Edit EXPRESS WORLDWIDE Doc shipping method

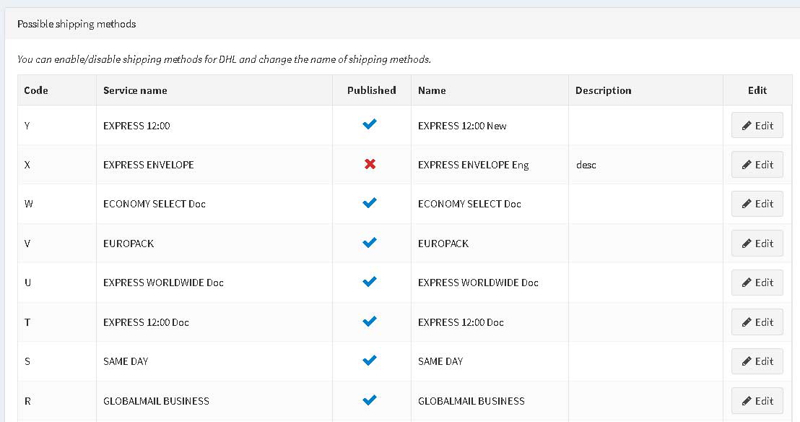[757, 283]
